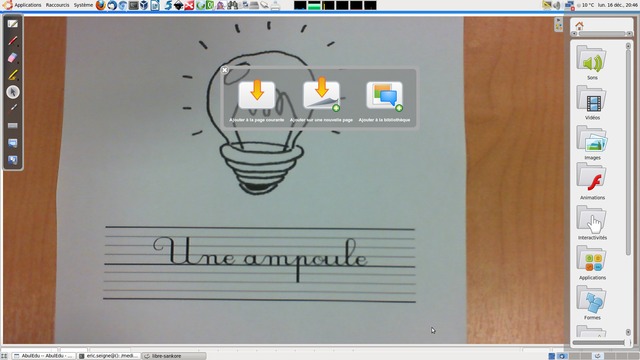This screenshot has width=640, height=360.
Task: Select the arrow selector tool
Action: 13,92
